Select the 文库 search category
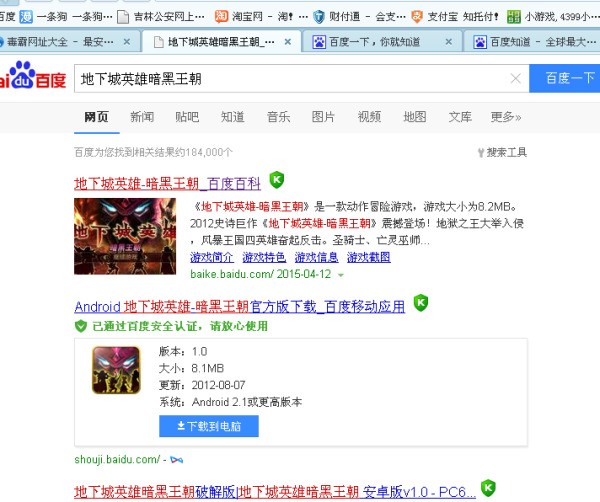600x502 pixels. click(x=460, y=117)
